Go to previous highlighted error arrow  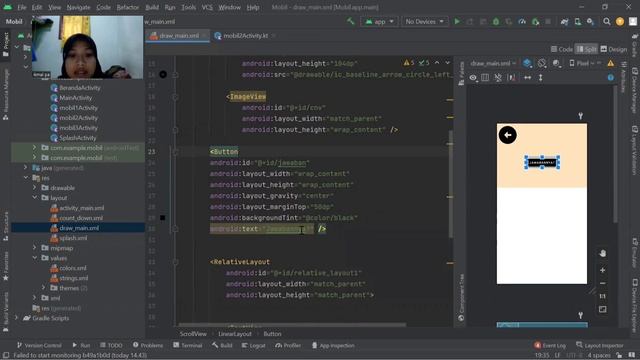437,63
